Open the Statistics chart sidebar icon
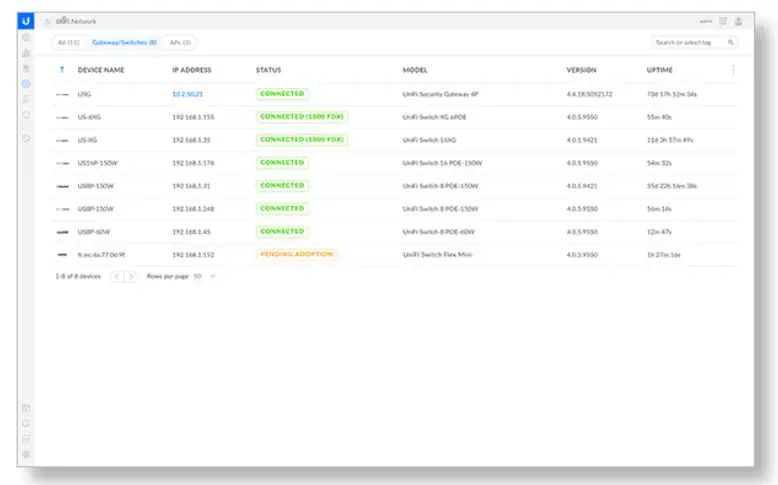778x485 pixels. coord(26,53)
